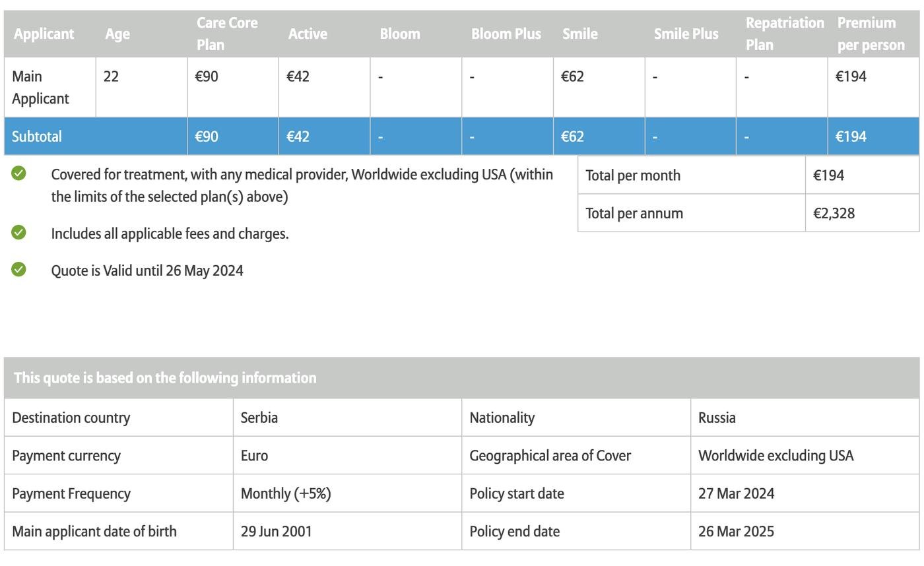Click the €90 value in Main Applicant row
Image resolution: width=924 pixels, height=566 pixels.
(x=206, y=77)
